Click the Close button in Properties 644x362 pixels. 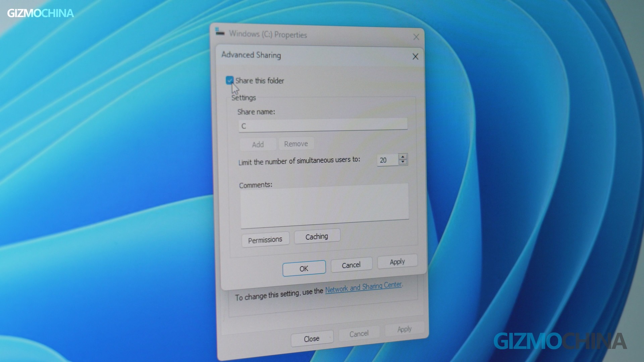tap(312, 339)
